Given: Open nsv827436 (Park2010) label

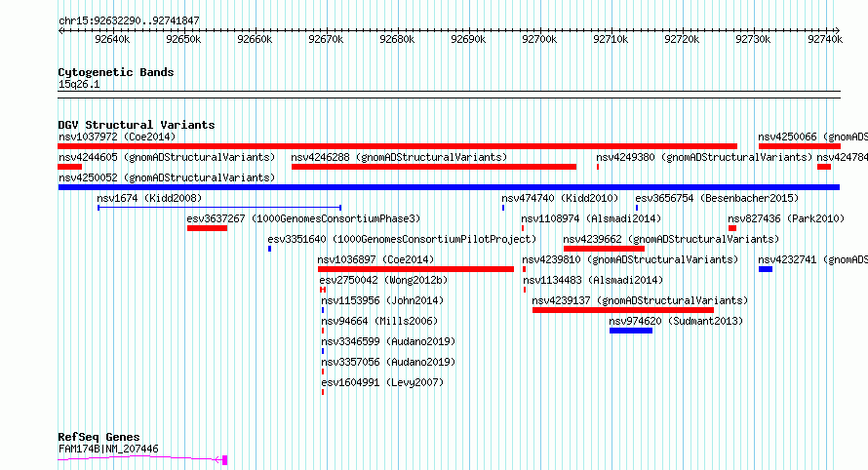Looking at the screenshot, I should click(786, 218).
